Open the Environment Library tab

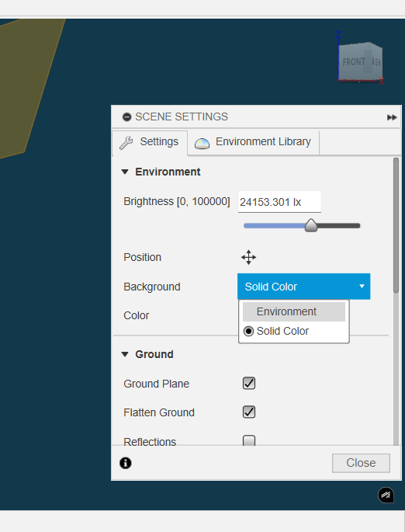[x=253, y=142]
